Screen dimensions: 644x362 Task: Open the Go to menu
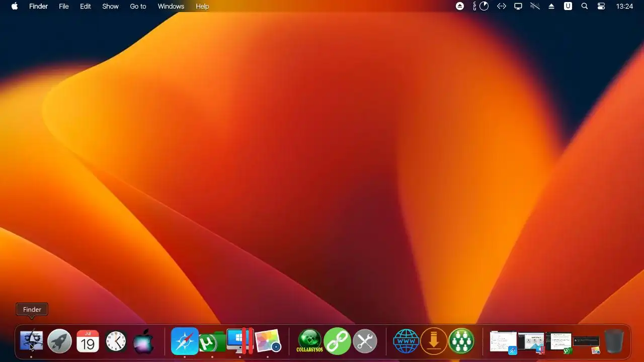[x=138, y=6]
